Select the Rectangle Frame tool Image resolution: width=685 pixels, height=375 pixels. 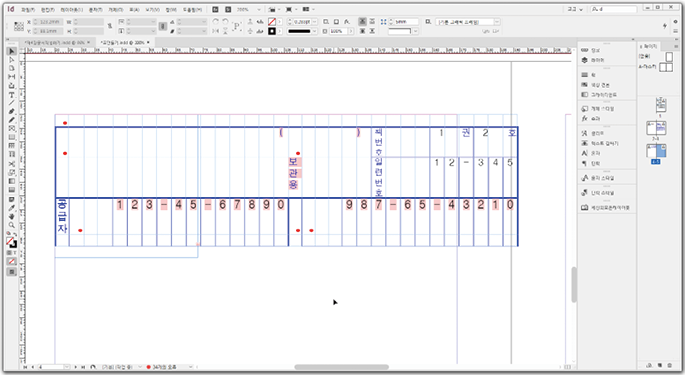[12, 129]
